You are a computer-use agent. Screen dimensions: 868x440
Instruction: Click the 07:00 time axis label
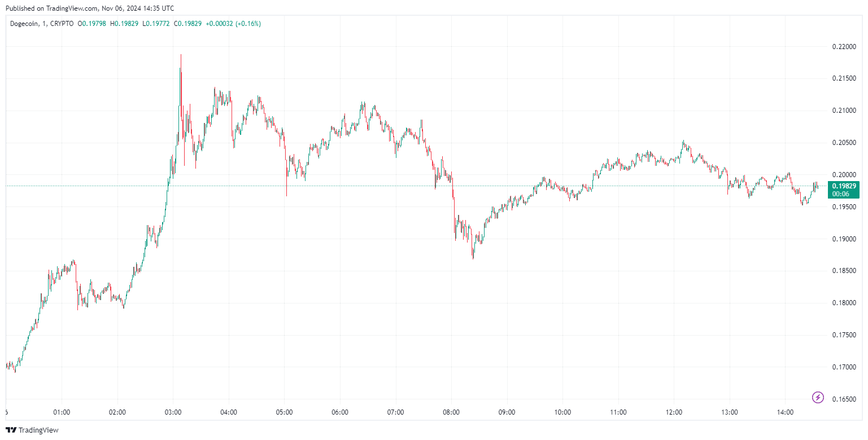point(395,412)
